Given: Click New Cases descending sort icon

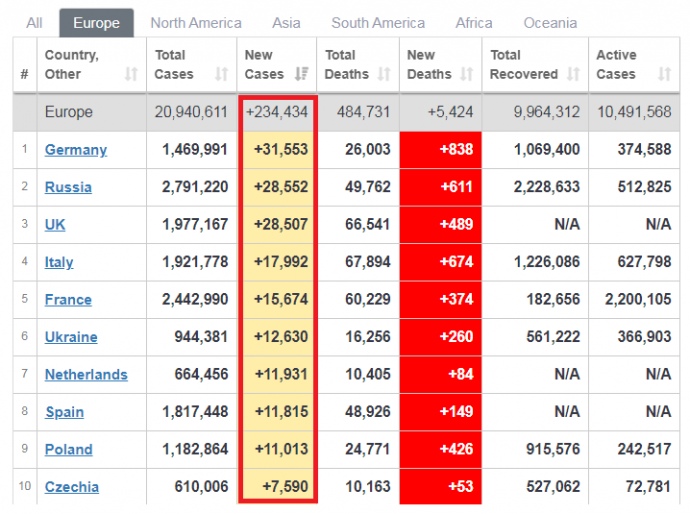Looking at the screenshot, I should tap(302, 74).
